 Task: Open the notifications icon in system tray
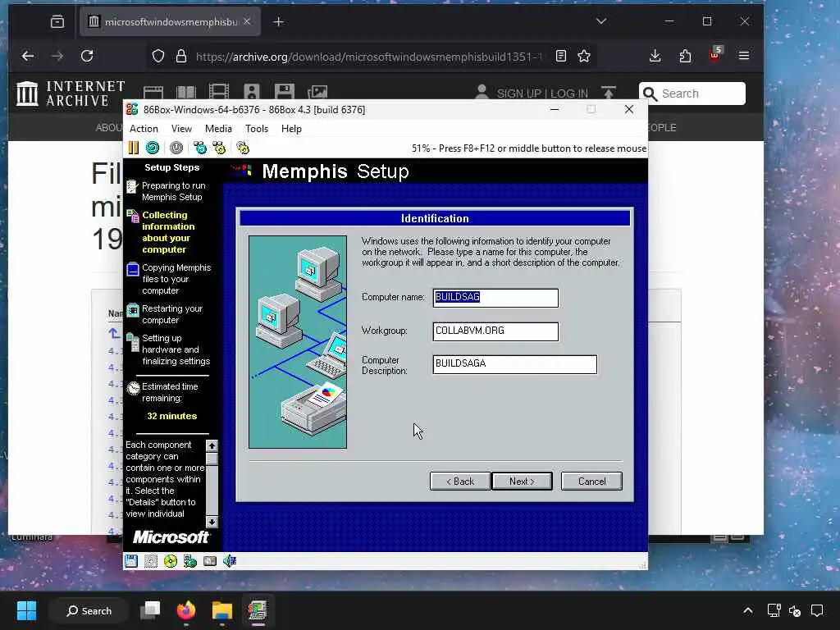817,610
